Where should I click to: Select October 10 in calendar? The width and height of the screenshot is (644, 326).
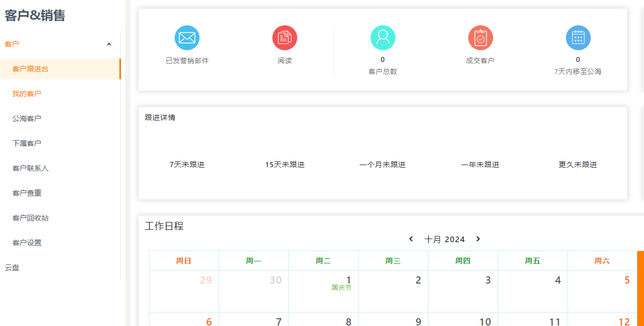tap(463, 319)
